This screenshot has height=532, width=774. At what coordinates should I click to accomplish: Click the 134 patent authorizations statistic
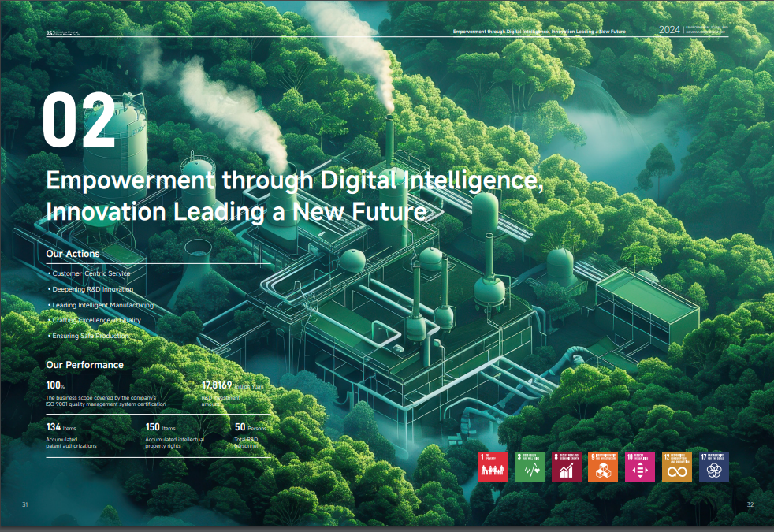coord(71,435)
